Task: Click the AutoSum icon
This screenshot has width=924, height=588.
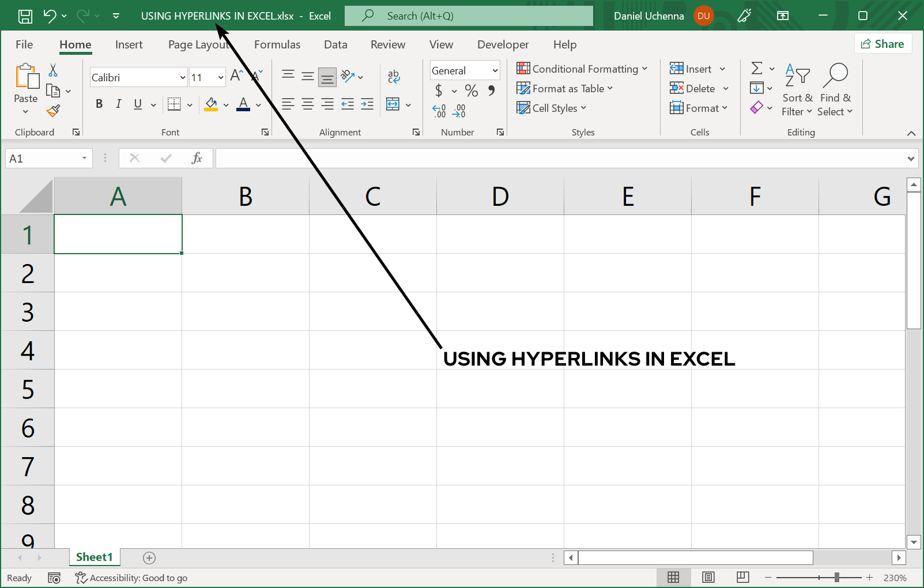Action: 757,68
